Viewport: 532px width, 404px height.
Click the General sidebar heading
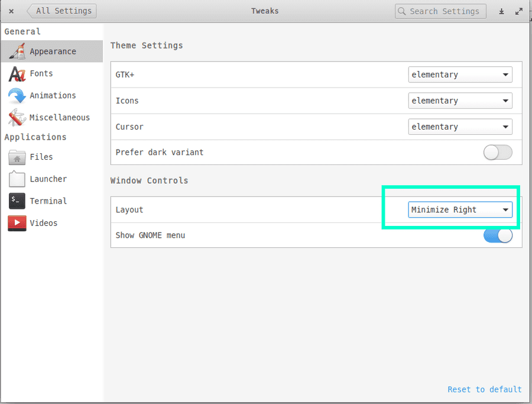pyautogui.click(x=22, y=31)
